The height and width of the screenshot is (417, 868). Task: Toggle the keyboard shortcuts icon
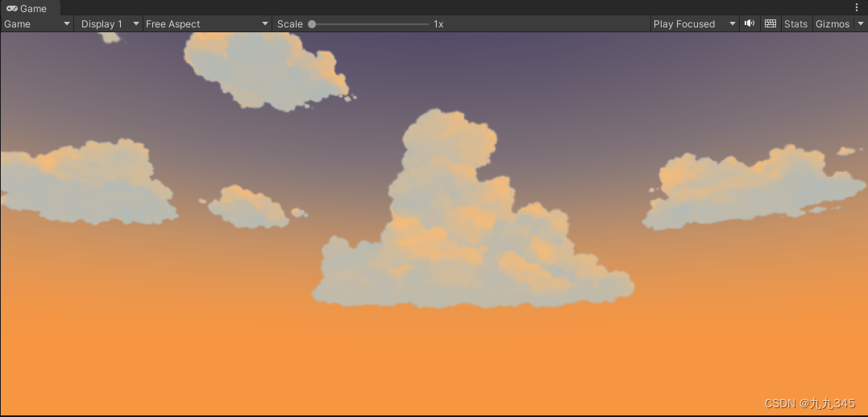770,23
